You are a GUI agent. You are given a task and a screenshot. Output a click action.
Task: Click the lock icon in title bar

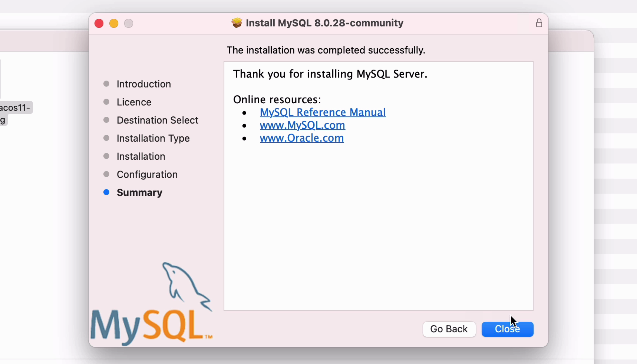pyautogui.click(x=539, y=23)
